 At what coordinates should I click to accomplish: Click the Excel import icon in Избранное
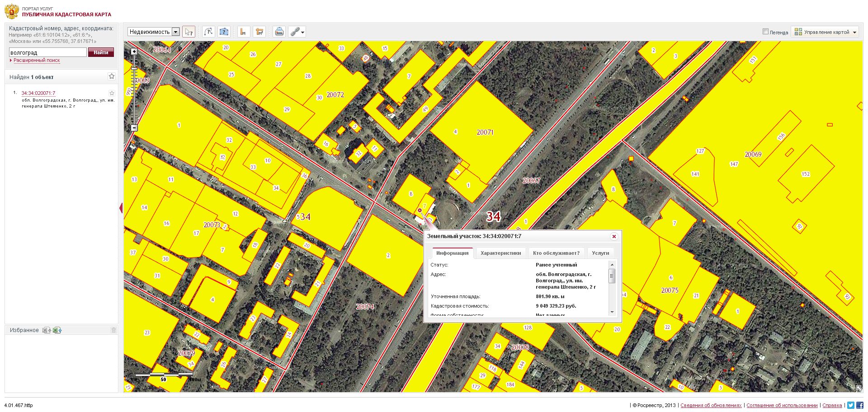[x=57, y=330]
